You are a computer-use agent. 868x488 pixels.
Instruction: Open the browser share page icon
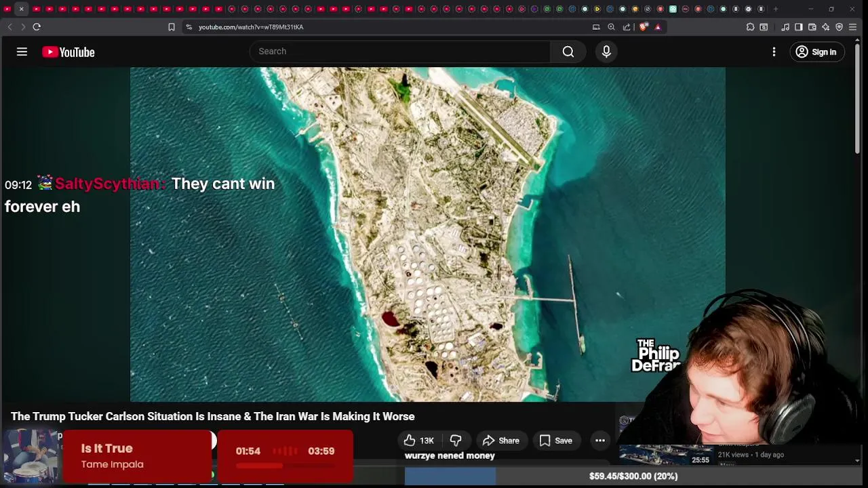click(627, 27)
